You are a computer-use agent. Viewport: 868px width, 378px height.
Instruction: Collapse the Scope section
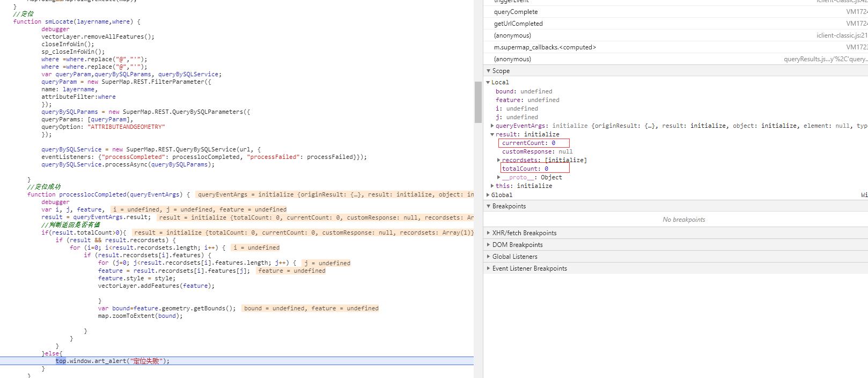489,71
